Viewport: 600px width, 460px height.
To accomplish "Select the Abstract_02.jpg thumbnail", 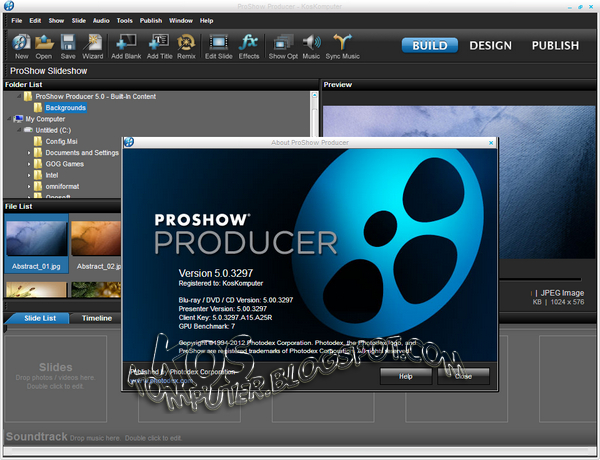I will pos(96,243).
